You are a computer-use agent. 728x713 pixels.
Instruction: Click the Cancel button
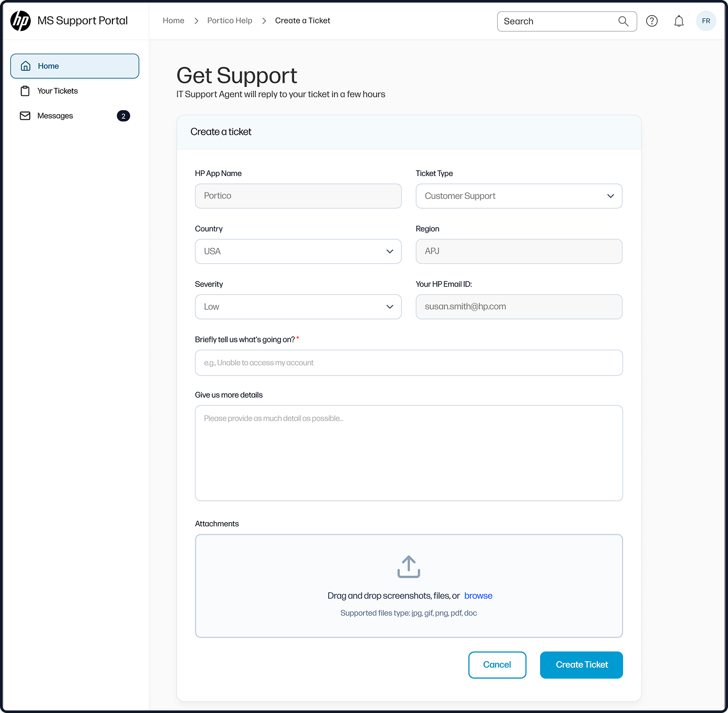coord(497,664)
